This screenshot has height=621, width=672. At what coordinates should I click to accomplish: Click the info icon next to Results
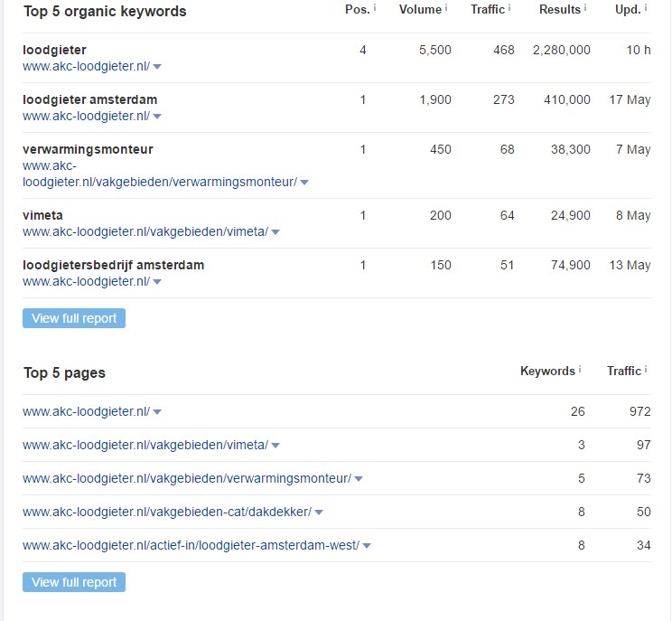click(585, 9)
